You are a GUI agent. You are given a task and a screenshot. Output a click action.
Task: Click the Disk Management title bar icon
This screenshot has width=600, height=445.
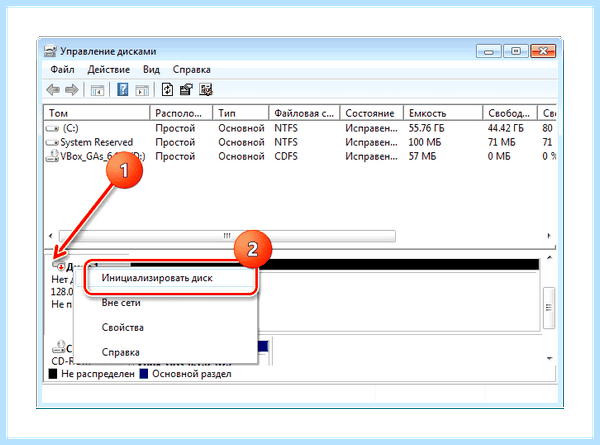(50, 51)
